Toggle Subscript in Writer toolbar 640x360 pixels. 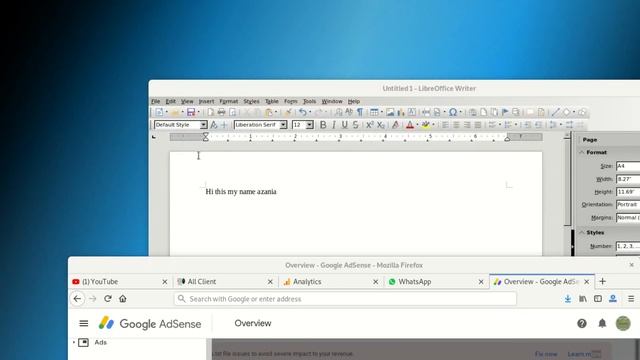click(381, 125)
